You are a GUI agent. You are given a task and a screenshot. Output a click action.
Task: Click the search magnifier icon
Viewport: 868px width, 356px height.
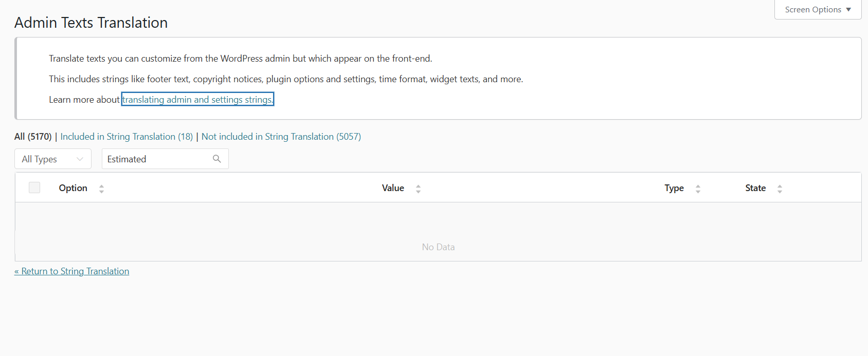point(217,159)
